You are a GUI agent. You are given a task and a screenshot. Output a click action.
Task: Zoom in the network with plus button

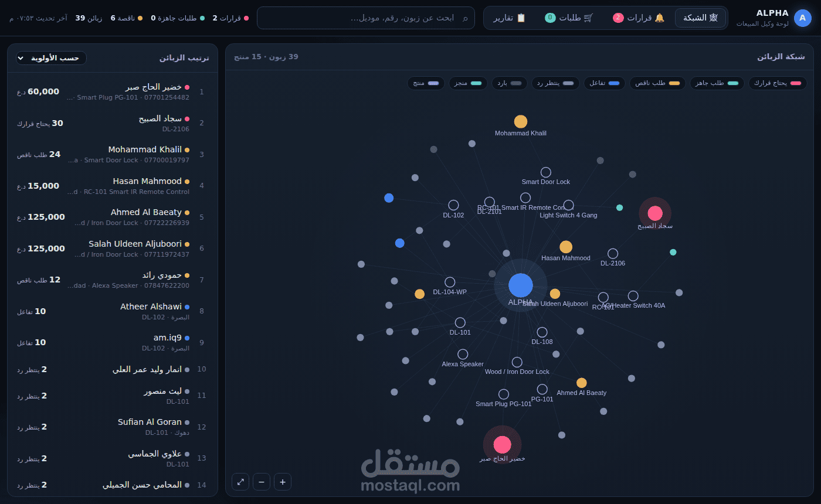coord(283,482)
